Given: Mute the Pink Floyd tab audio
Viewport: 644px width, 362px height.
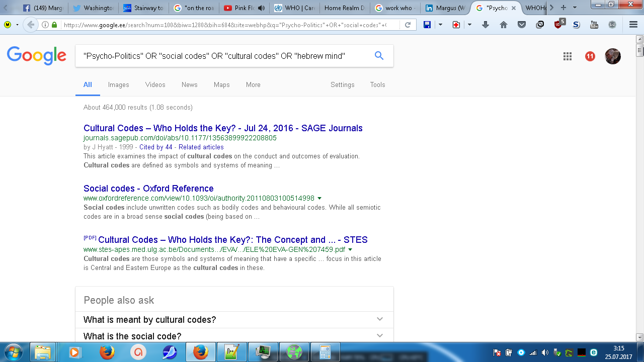Looking at the screenshot, I should pos(261,8).
